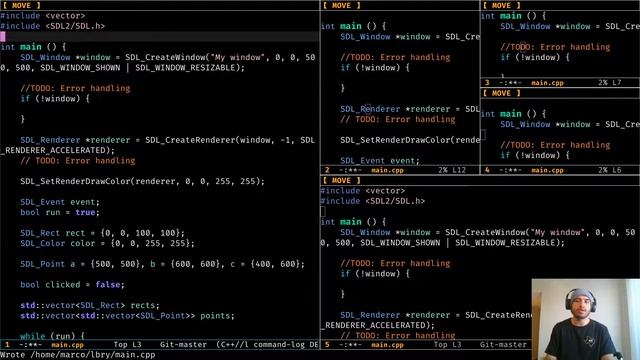Click the SDL_CreateRenderer line in window 1
640x360 pixels.
point(158,145)
